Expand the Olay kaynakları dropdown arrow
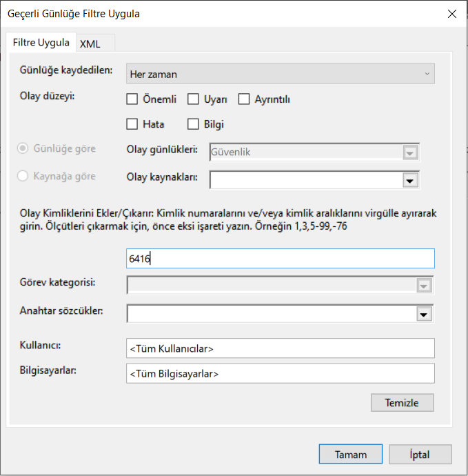468x476 pixels. point(410,181)
